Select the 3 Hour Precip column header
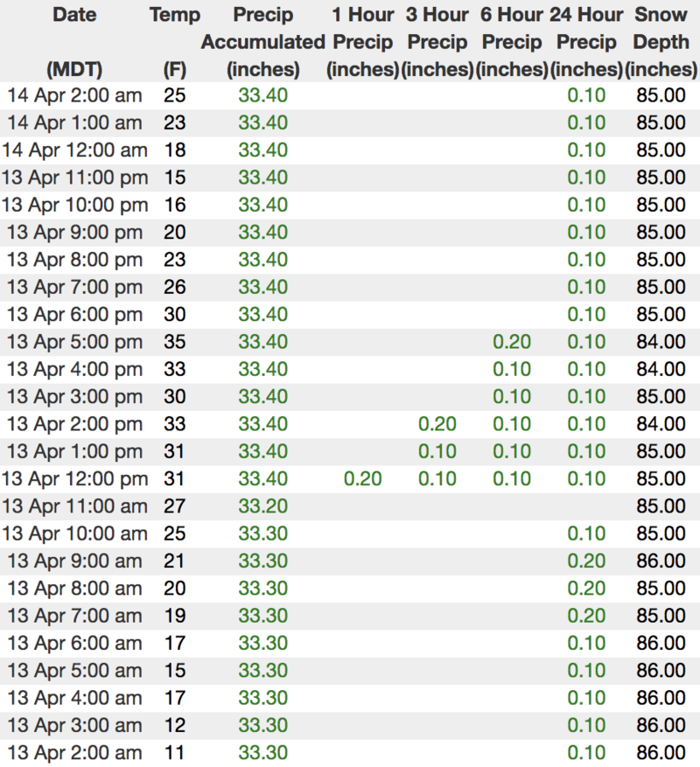The width and height of the screenshot is (700, 767). [437, 41]
